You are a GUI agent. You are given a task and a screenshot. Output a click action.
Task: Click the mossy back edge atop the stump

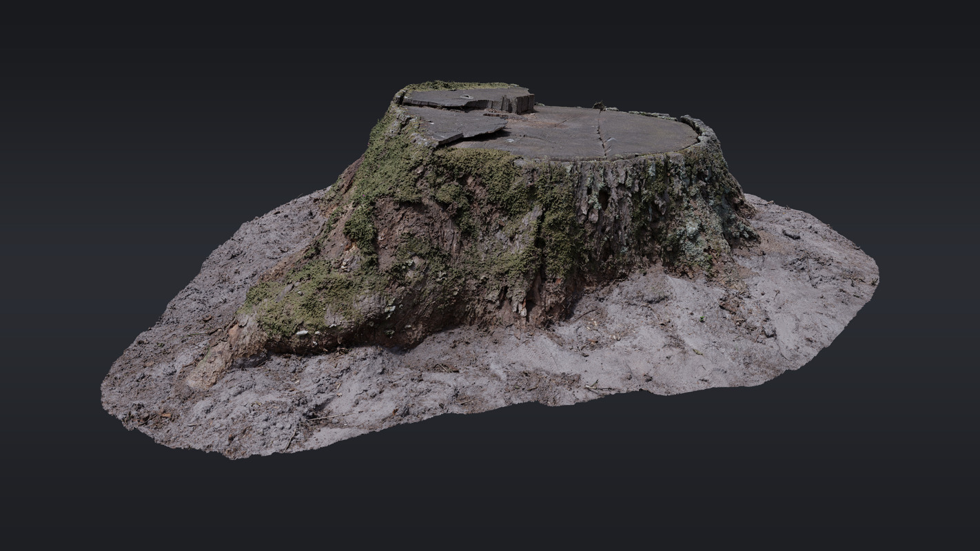click(x=455, y=85)
